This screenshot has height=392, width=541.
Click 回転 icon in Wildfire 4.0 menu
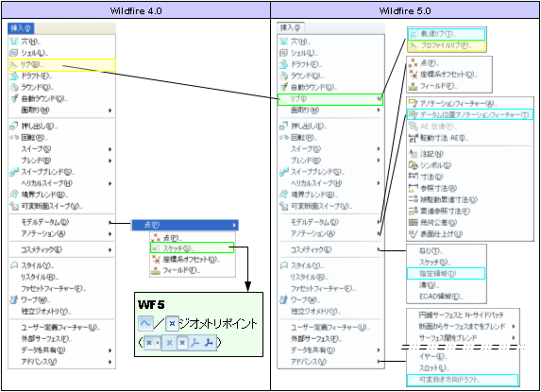(14, 137)
